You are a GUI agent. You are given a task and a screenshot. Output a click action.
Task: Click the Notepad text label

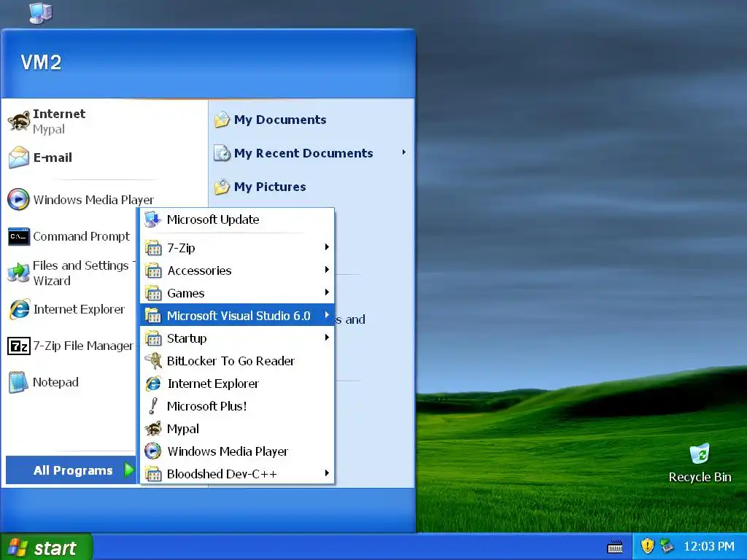click(x=55, y=382)
